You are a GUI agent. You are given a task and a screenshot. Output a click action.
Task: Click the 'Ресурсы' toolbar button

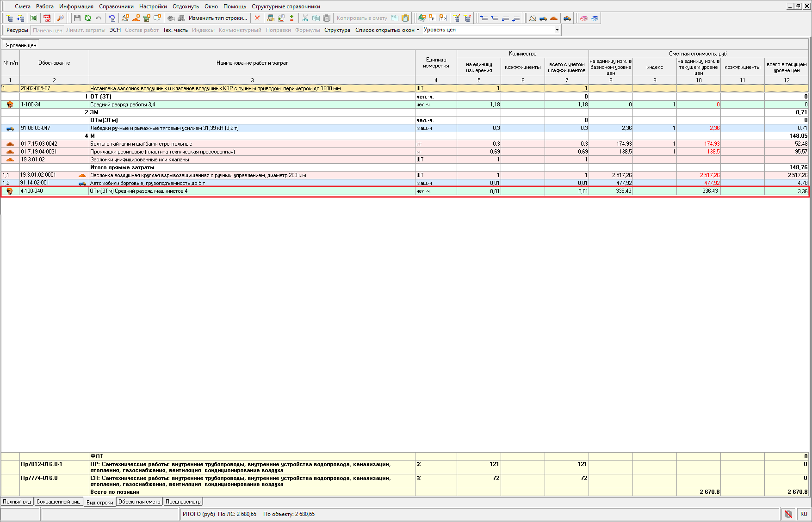pyautogui.click(x=17, y=30)
